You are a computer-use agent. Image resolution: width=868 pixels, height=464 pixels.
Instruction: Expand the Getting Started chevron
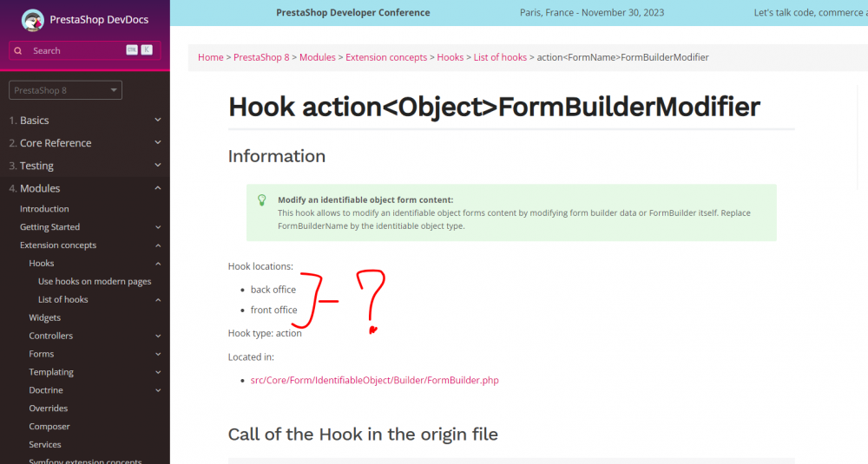158,226
